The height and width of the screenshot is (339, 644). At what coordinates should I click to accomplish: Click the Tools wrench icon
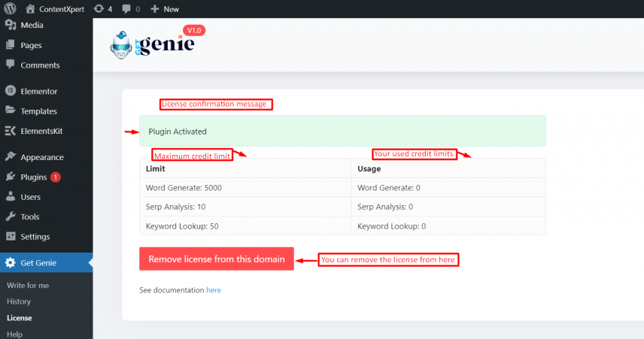[x=11, y=216]
